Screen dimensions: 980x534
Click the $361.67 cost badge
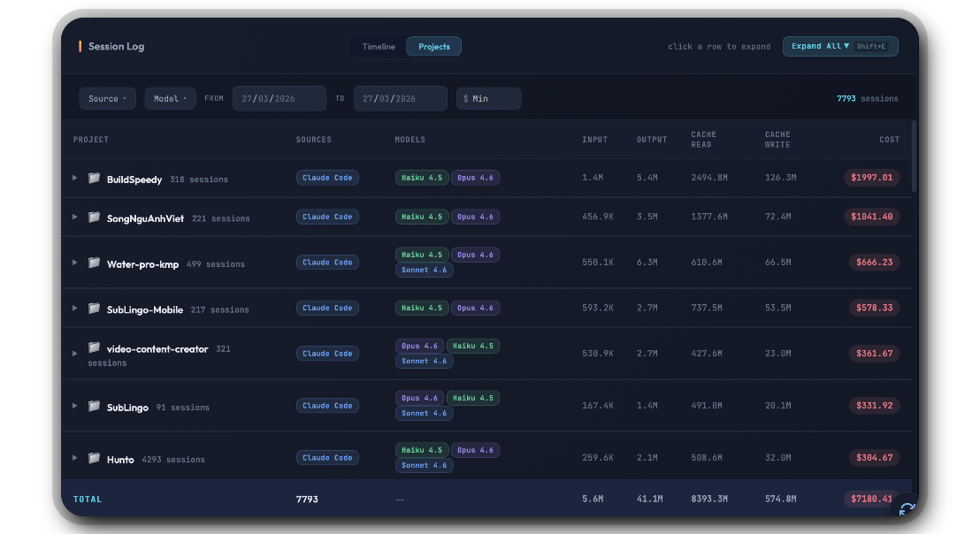coord(875,354)
